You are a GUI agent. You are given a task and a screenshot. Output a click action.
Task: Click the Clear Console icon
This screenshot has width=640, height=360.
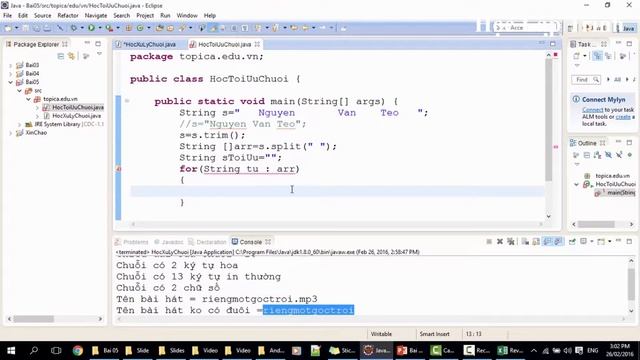pos(525,242)
